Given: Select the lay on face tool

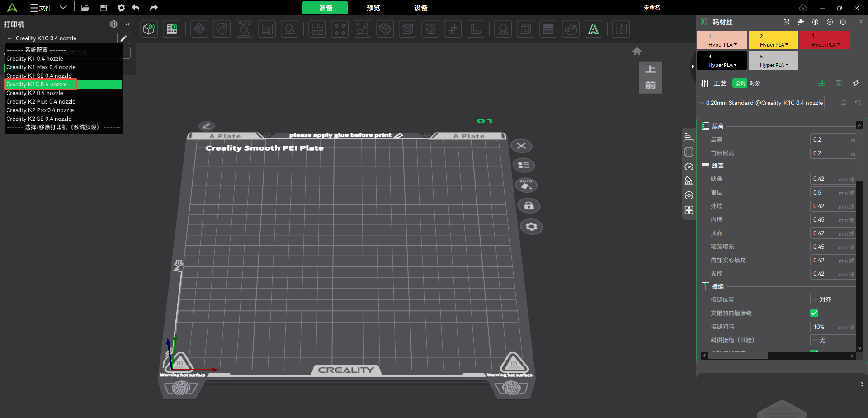Looking at the screenshot, I should (x=290, y=29).
